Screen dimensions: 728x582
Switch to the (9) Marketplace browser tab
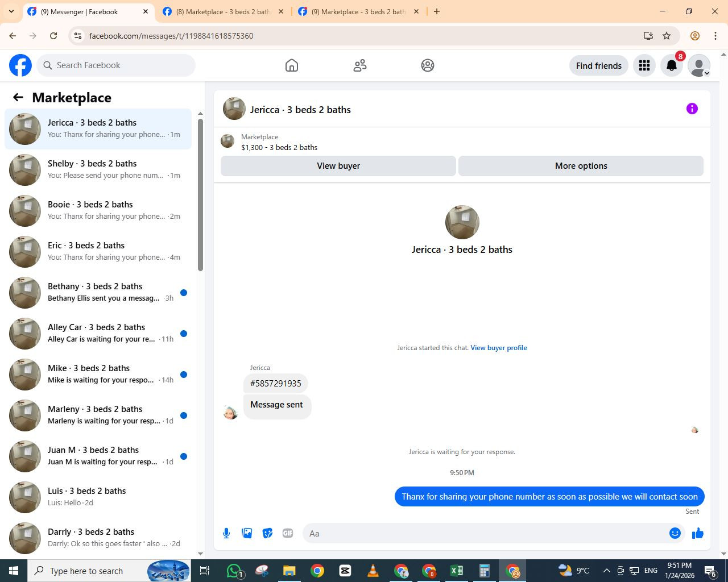point(358,11)
